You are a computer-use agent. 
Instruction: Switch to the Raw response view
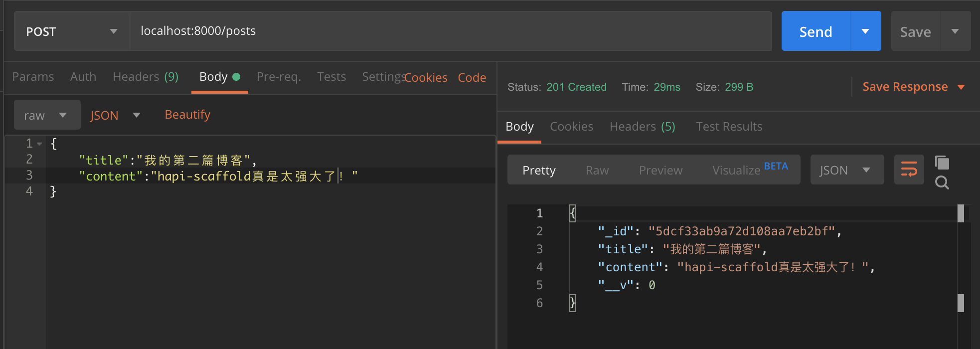pyautogui.click(x=597, y=171)
